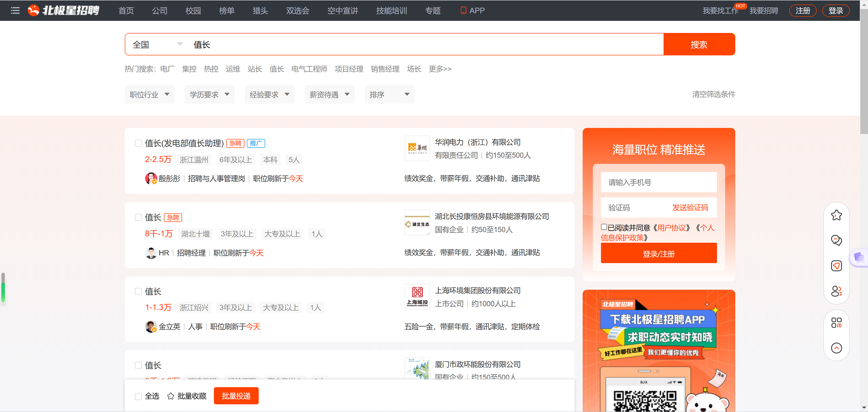Click hot search term 集控

[x=189, y=69]
